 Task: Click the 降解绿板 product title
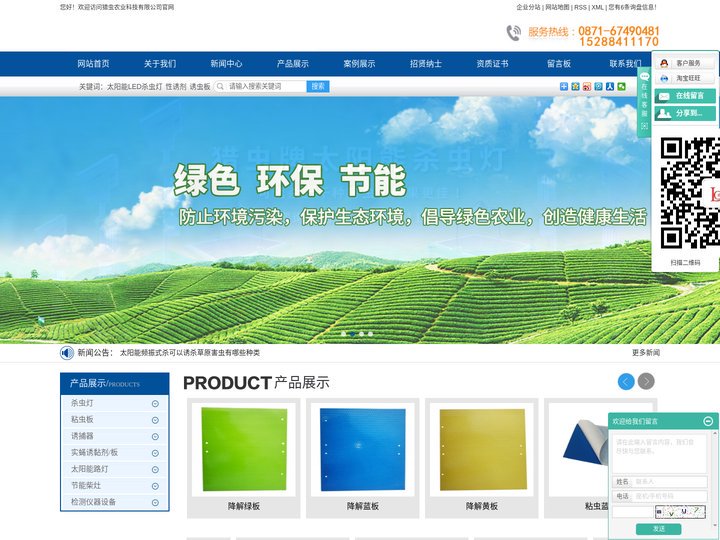pos(244,506)
